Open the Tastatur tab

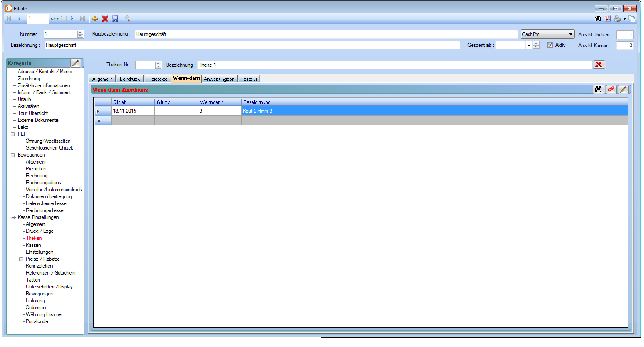(x=249, y=79)
